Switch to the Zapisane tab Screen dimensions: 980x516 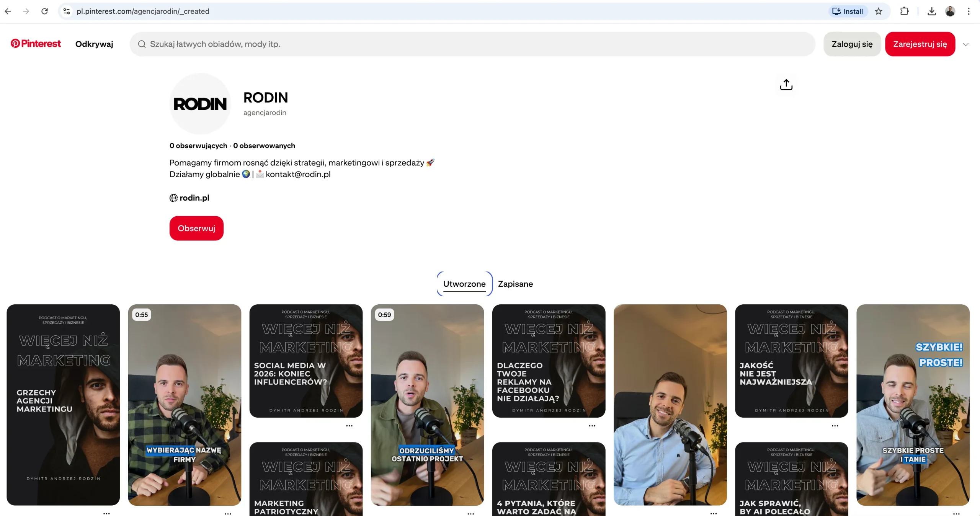click(515, 284)
